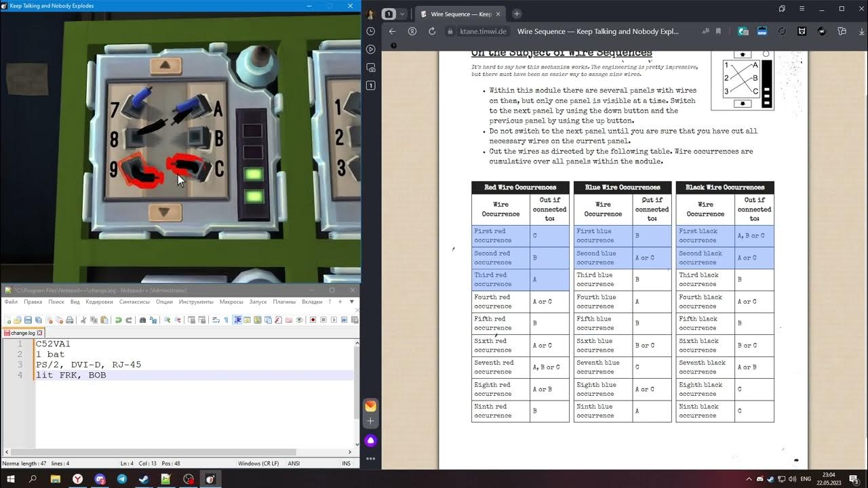Image resolution: width=868 pixels, height=488 pixels.
Task: Click the browser profile avatar
Action: point(371,14)
